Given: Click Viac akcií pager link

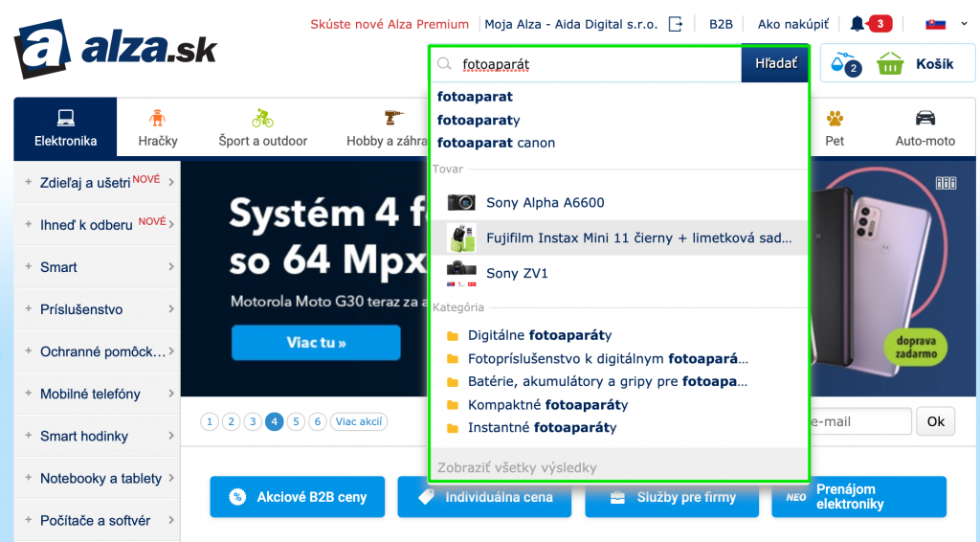Looking at the screenshot, I should tap(359, 422).
